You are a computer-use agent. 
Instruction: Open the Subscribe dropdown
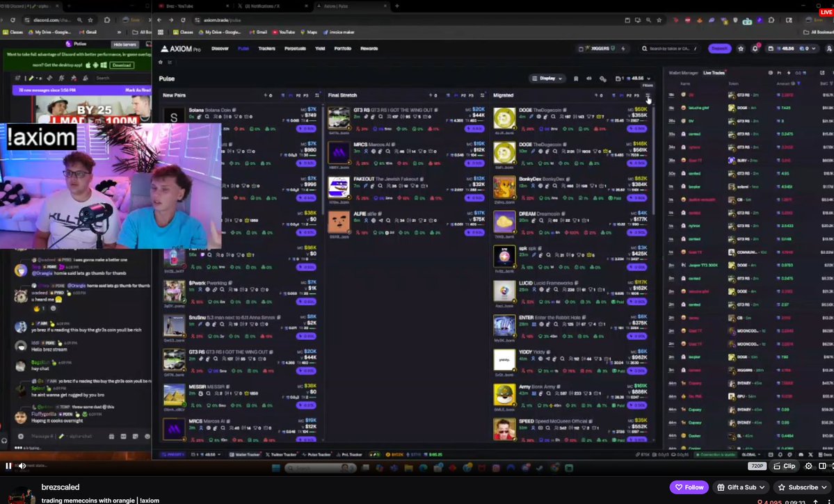pyautogui.click(x=803, y=487)
